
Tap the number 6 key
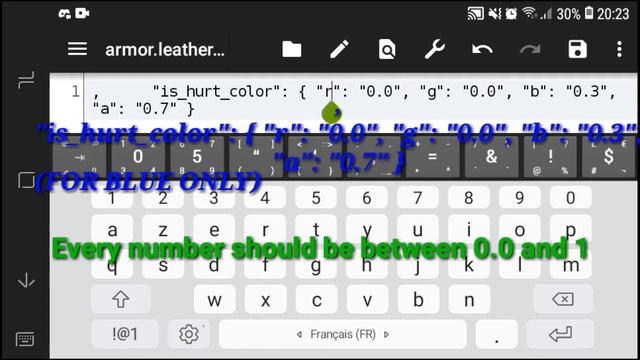pos(367,198)
